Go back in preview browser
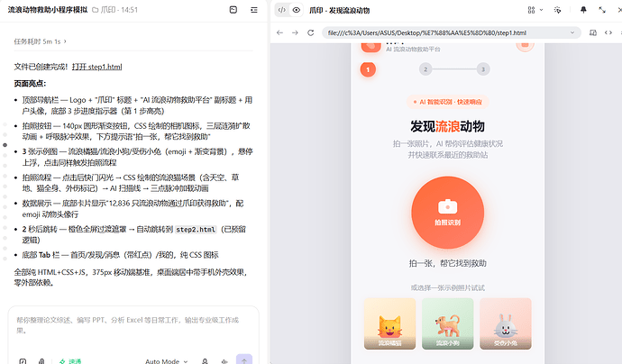The height and width of the screenshot is (364, 622). [x=279, y=32]
